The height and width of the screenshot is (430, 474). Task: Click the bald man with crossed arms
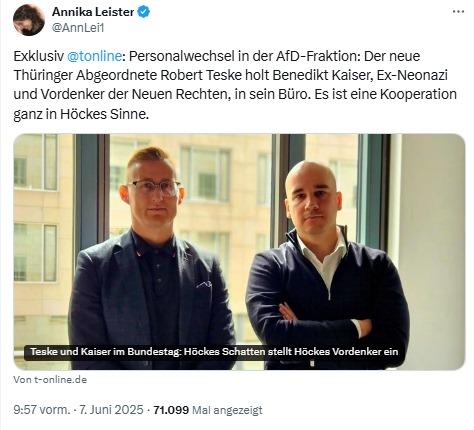pos(327,265)
